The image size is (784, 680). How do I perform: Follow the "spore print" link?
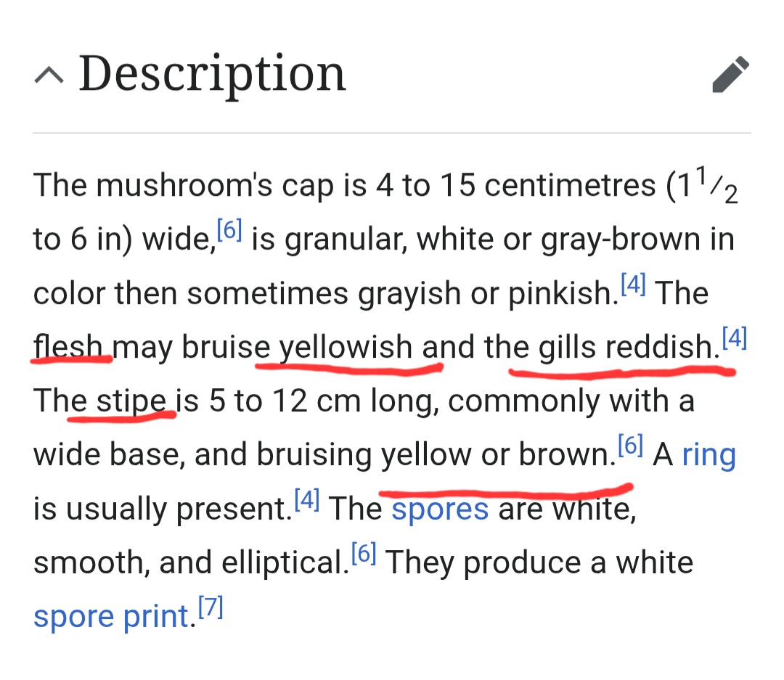pyautogui.click(x=110, y=617)
